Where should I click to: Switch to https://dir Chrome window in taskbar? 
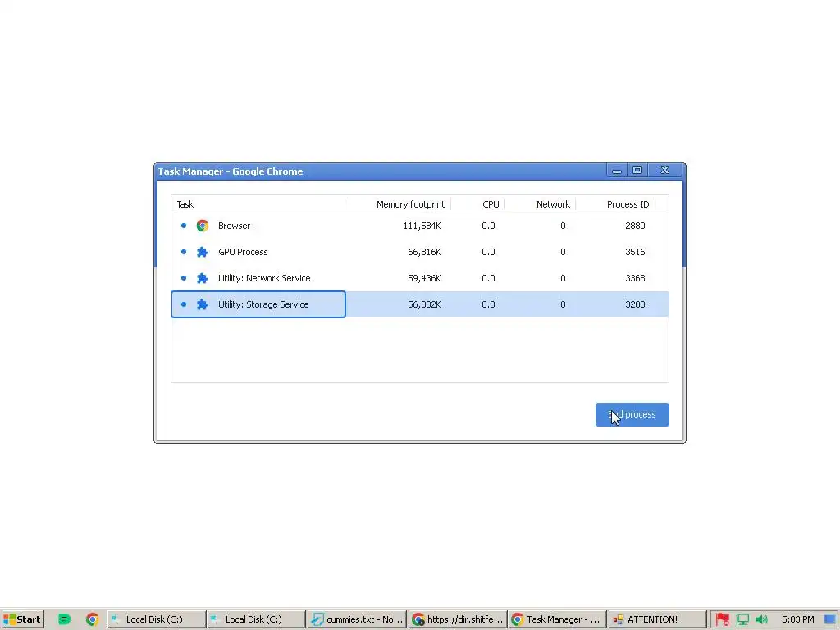click(x=457, y=619)
